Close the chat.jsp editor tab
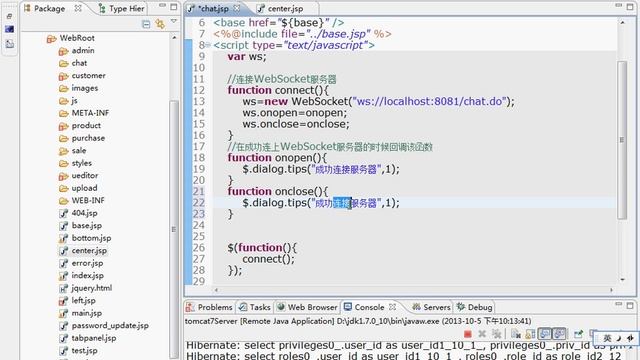Viewport: 640px width, 360px height. (237, 8)
